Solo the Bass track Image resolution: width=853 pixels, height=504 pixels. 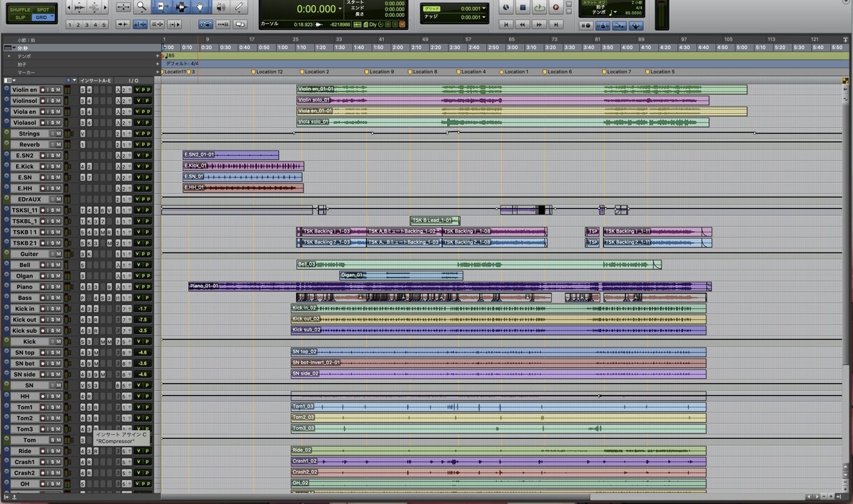point(51,298)
